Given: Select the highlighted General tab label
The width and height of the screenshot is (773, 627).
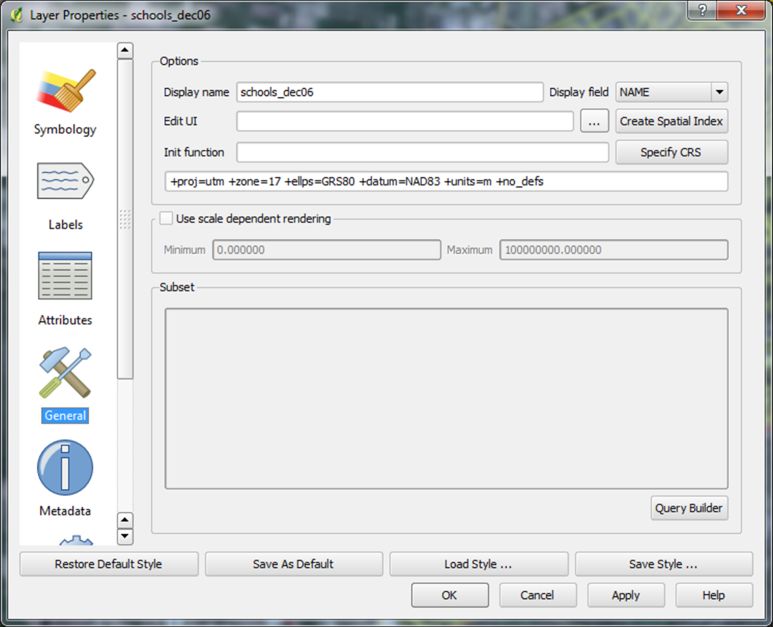Looking at the screenshot, I should [x=65, y=416].
